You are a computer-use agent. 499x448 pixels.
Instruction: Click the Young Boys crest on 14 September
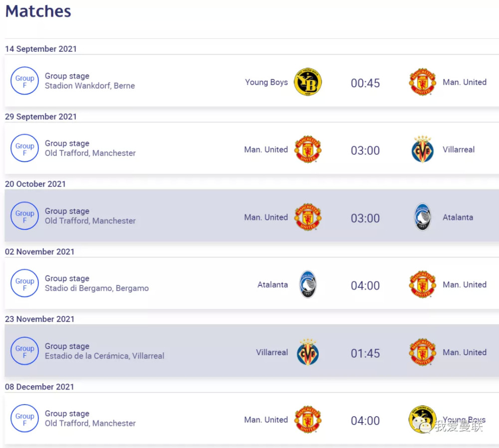(307, 82)
